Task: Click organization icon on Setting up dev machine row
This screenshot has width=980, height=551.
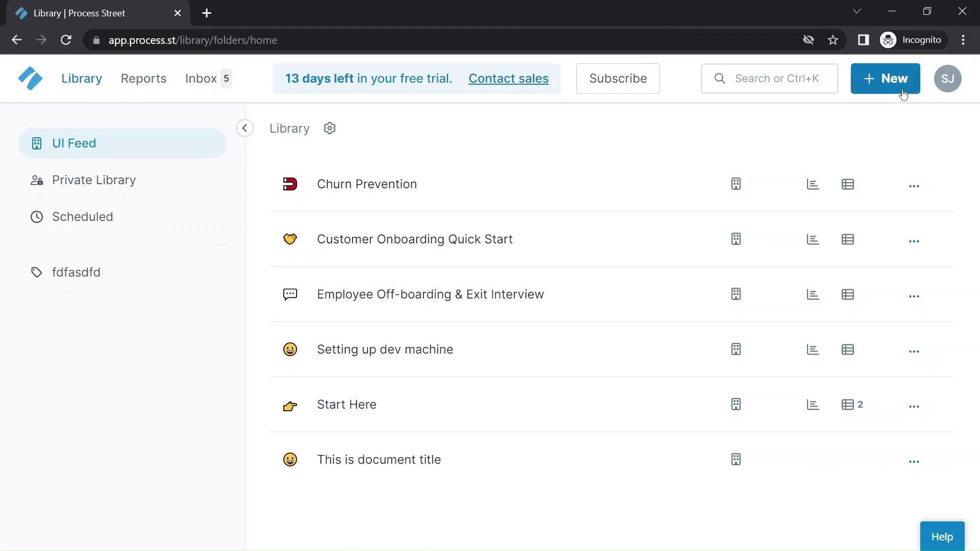Action: coord(736,349)
